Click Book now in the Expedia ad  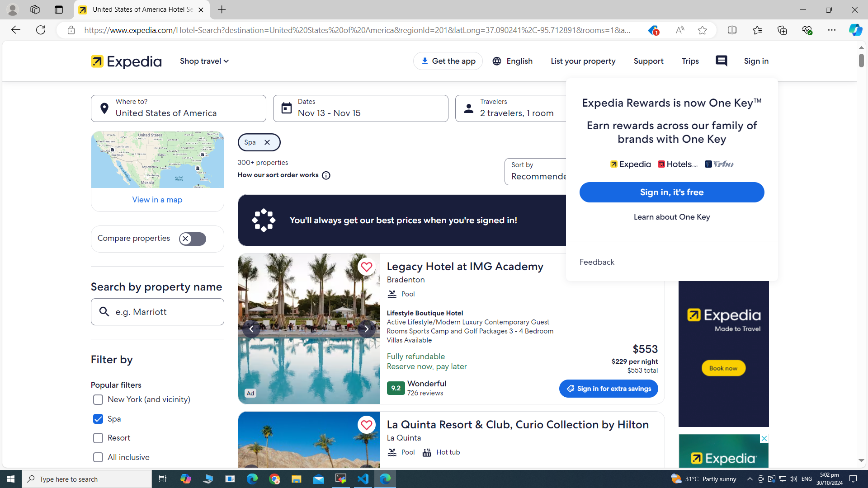723,368
